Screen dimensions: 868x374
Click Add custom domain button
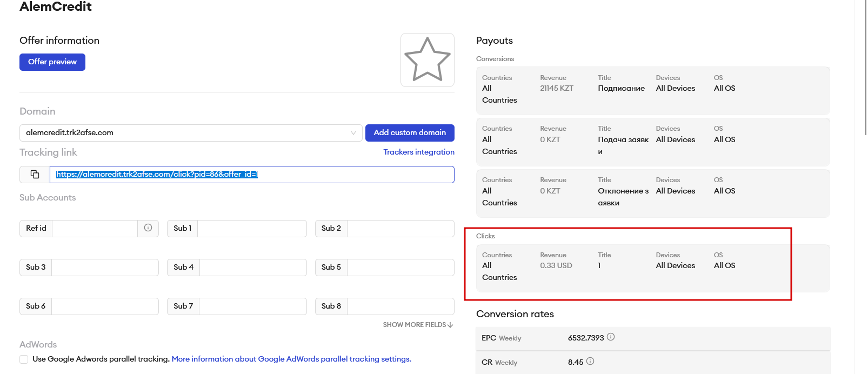tap(410, 133)
